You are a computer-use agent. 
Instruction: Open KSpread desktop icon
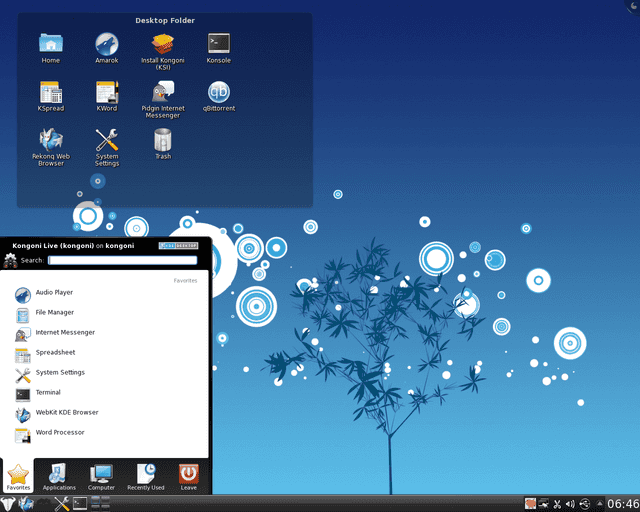(51, 96)
